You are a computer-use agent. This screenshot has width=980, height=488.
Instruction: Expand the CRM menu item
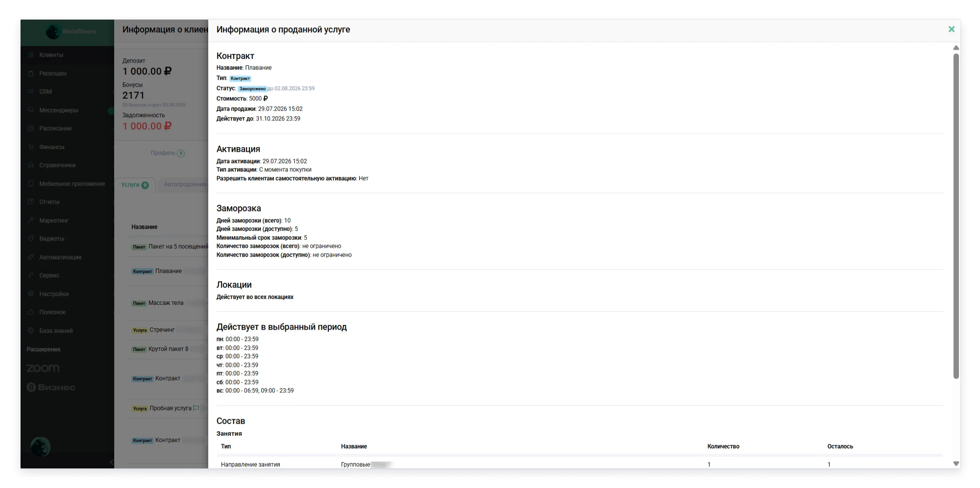coord(67,92)
